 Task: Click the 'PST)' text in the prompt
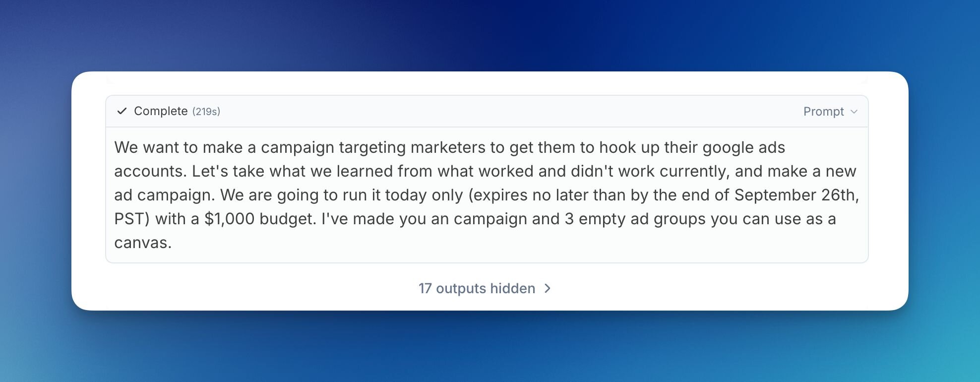(132, 219)
